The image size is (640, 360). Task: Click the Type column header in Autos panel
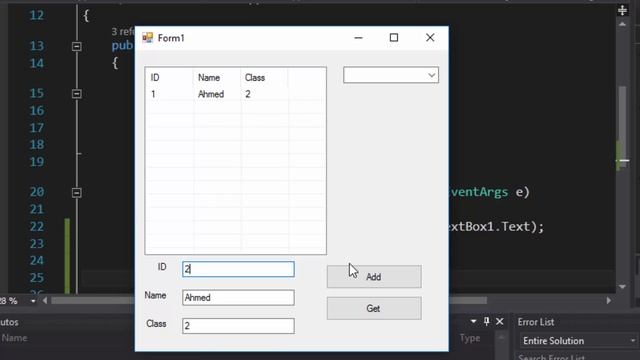point(470,338)
